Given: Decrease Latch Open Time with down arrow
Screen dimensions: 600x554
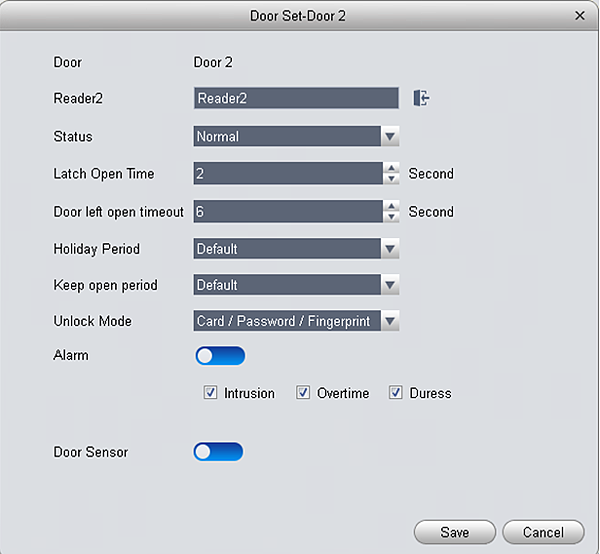Looking at the screenshot, I should (391, 179).
